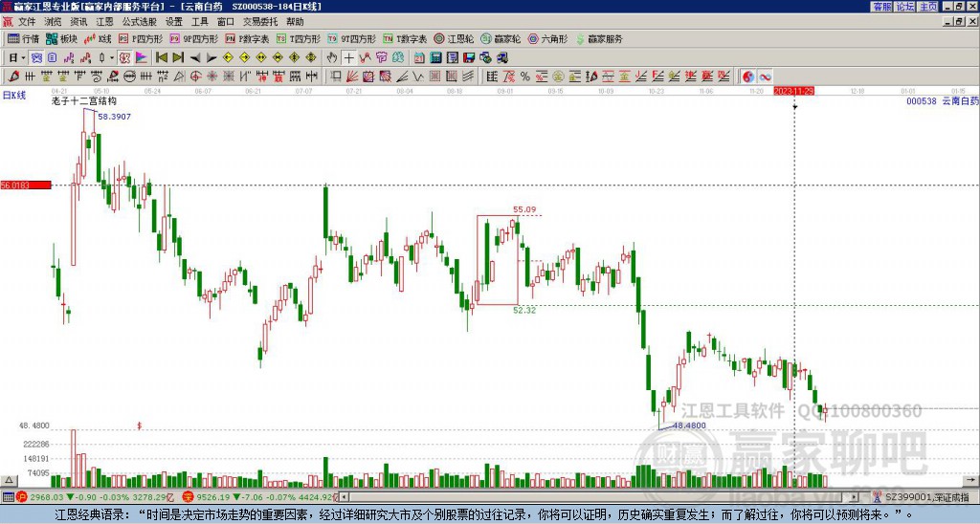The width and height of the screenshot is (980, 524).
Task: Click the pink 节 character icon
Action: coord(382,57)
